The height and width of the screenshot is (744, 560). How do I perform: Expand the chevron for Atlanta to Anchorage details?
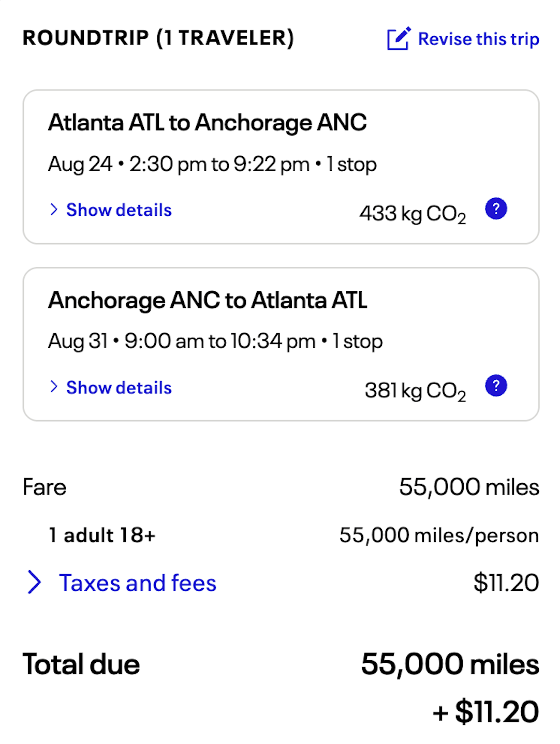tap(53, 210)
